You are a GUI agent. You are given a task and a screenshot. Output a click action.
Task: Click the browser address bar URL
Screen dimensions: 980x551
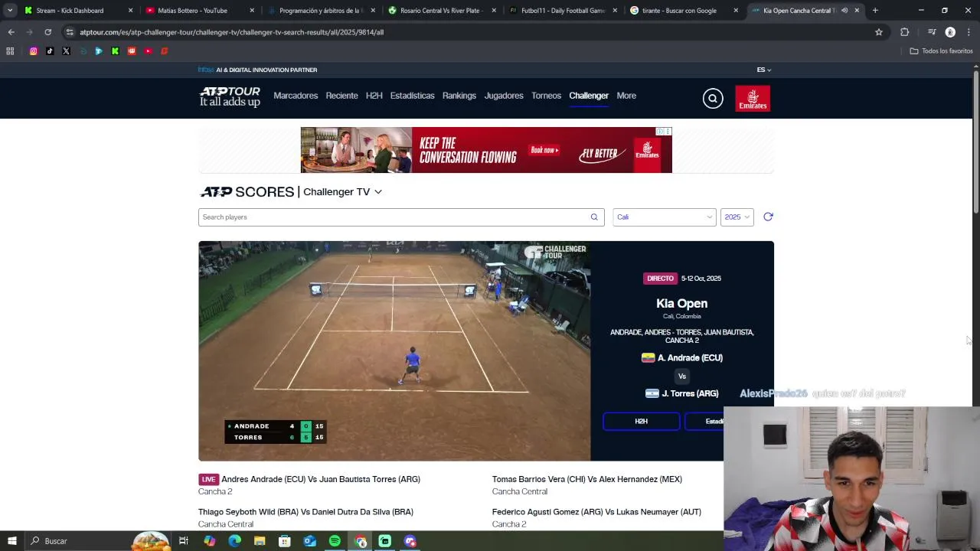point(232,32)
